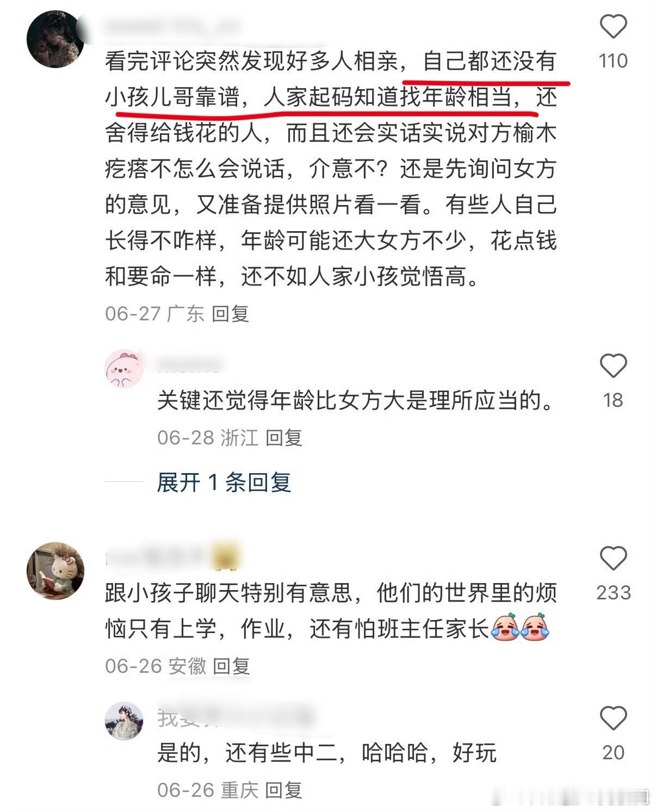The height and width of the screenshot is (812, 656).
Task: Open the avatar beside the Chongqing reply
Action: [x=124, y=721]
